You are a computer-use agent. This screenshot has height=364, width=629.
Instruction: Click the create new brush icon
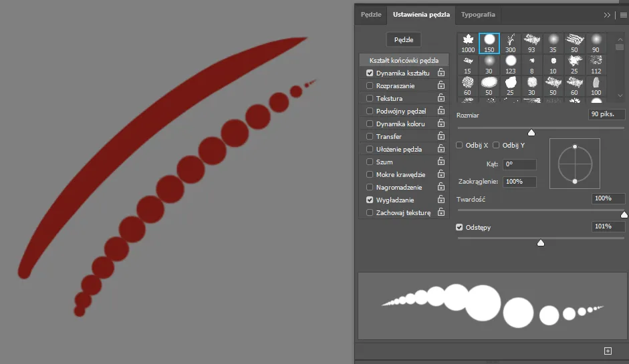pos(608,351)
